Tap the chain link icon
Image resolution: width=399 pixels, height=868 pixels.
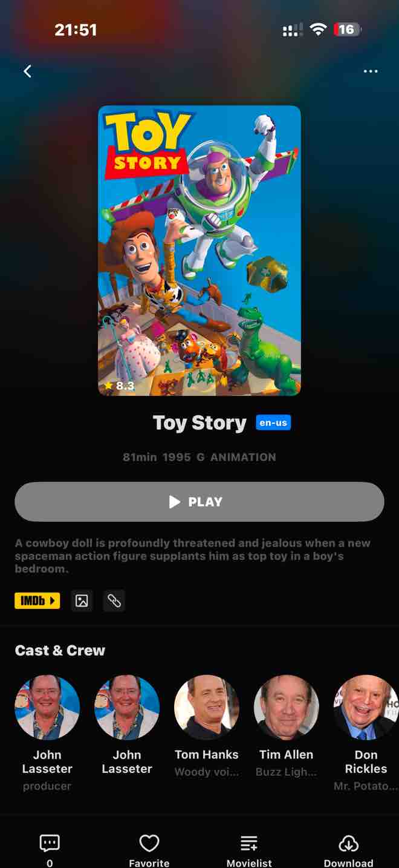pos(114,600)
